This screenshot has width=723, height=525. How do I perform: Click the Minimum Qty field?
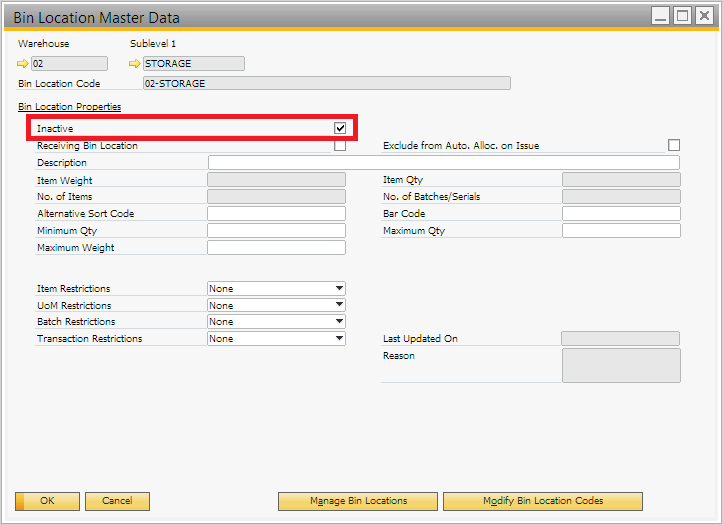276,231
